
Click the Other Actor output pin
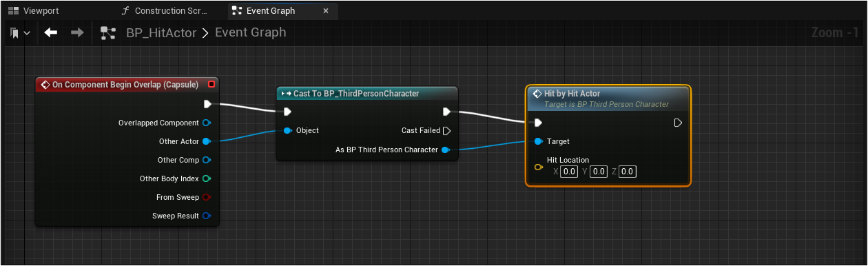click(206, 141)
